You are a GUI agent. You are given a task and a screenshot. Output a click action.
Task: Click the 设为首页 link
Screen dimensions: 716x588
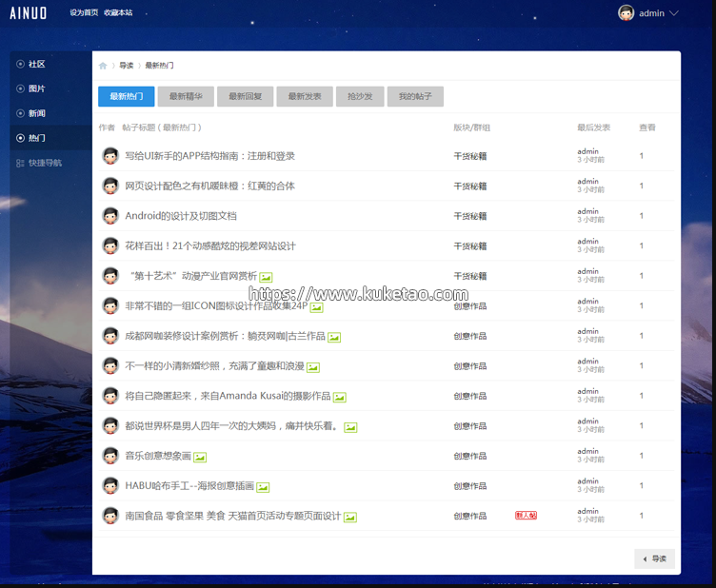point(84,12)
